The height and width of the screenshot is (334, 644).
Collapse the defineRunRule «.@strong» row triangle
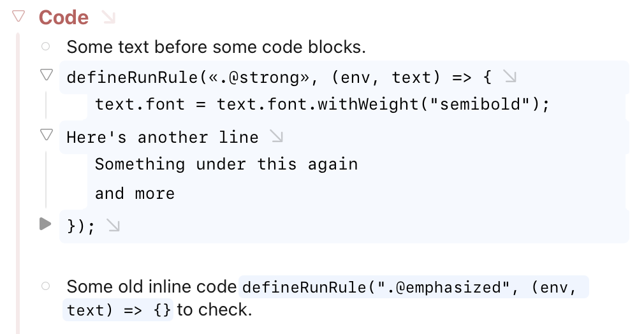(x=46, y=75)
